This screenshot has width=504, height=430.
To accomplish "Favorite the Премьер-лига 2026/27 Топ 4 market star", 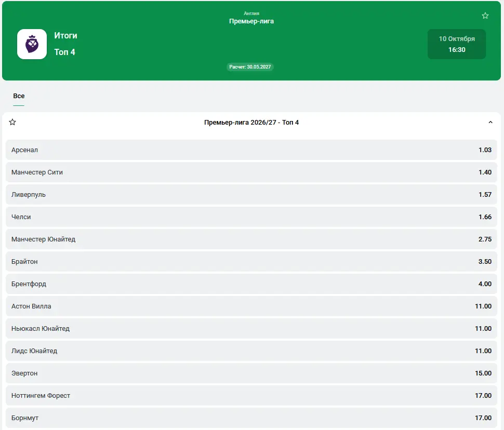I will click(x=12, y=122).
